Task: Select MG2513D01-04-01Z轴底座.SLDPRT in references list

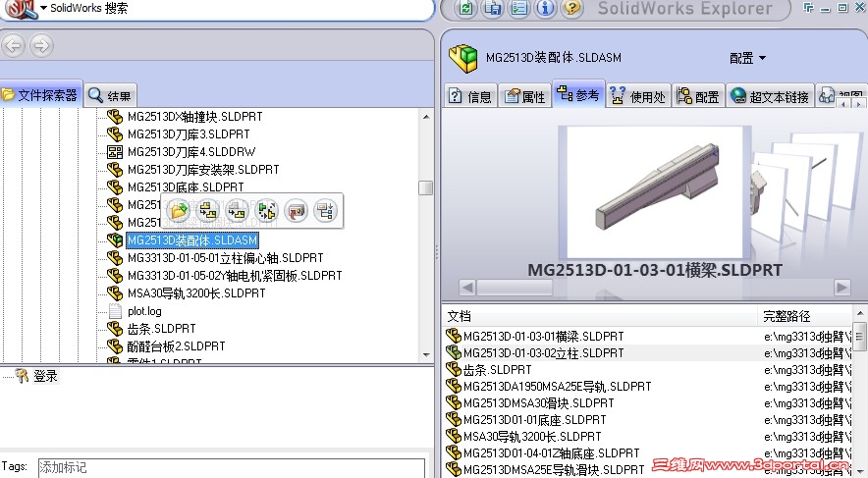Action: [552, 452]
